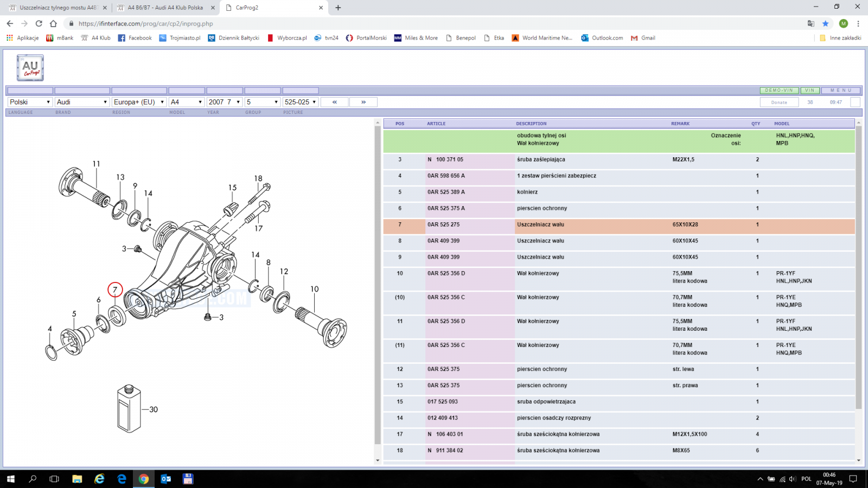Open the save disk app in taskbar
This screenshot has width=868, height=488.
coord(188,479)
